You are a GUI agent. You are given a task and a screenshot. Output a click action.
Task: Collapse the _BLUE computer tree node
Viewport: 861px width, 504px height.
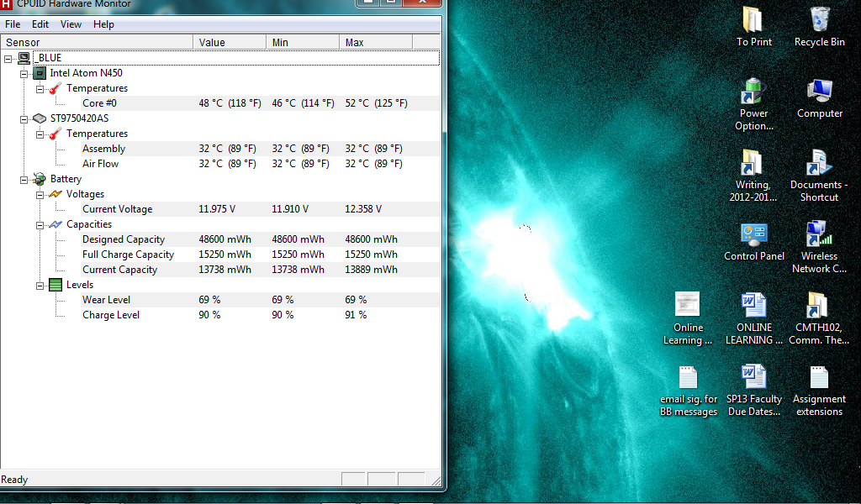8,59
